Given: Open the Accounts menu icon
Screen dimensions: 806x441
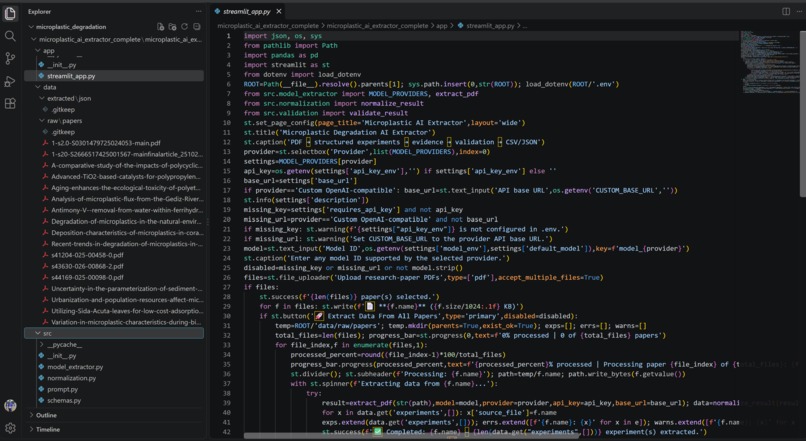Looking at the screenshot, I should (10, 405).
